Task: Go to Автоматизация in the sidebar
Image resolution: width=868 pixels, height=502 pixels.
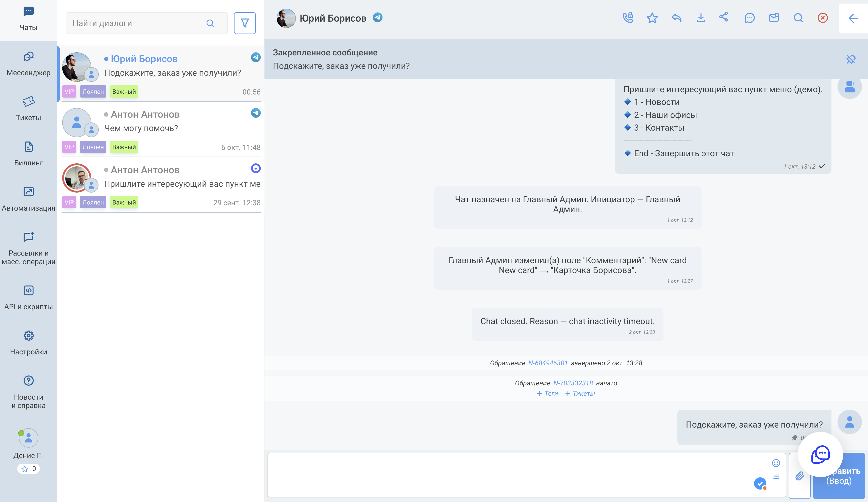Action: [x=29, y=199]
